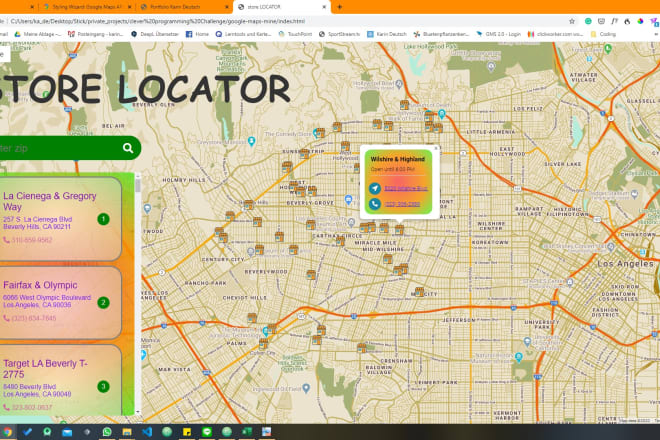Close the Wilshire & Highland info popup

click(436, 148)
